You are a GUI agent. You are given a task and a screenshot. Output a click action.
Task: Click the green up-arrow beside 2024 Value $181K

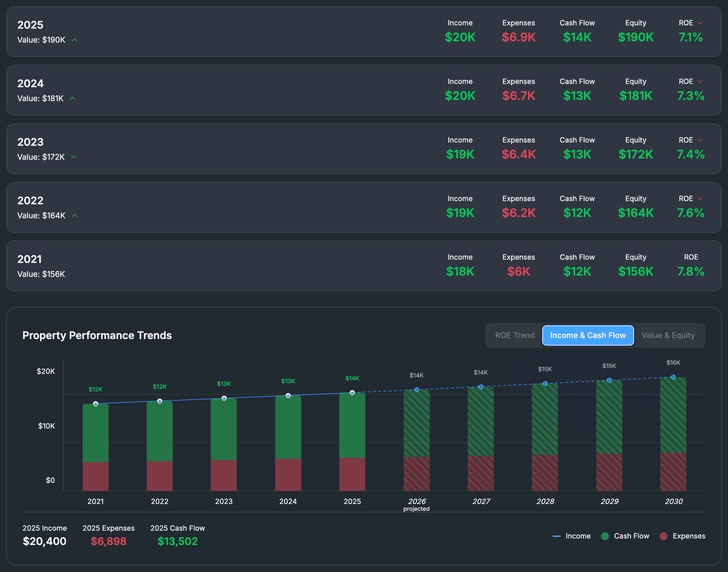pos(73,99)
